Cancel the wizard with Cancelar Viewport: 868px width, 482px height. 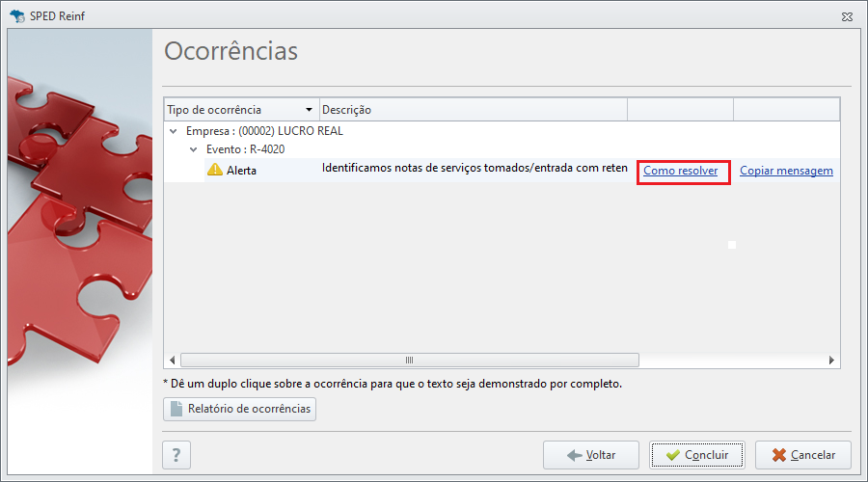pyautogui.click(x=803, y=455)
